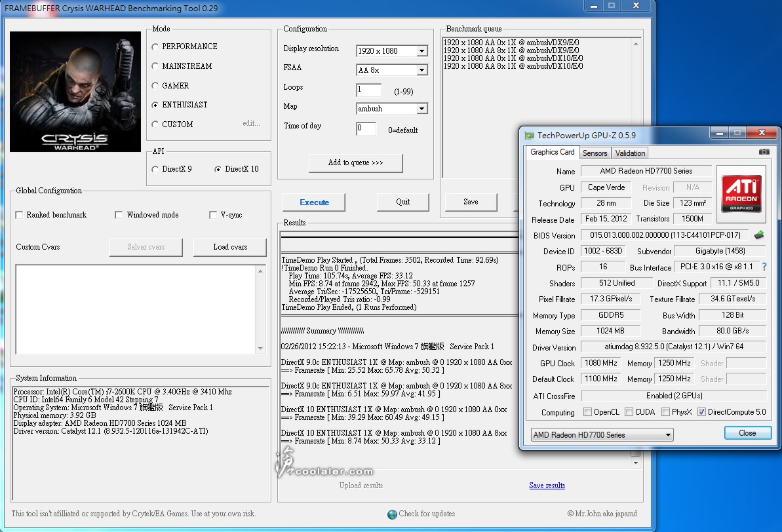Click the ATI Radeon logo in GPU-Z
The height and width of the screenshot is (532, 782).
[741, 193]
